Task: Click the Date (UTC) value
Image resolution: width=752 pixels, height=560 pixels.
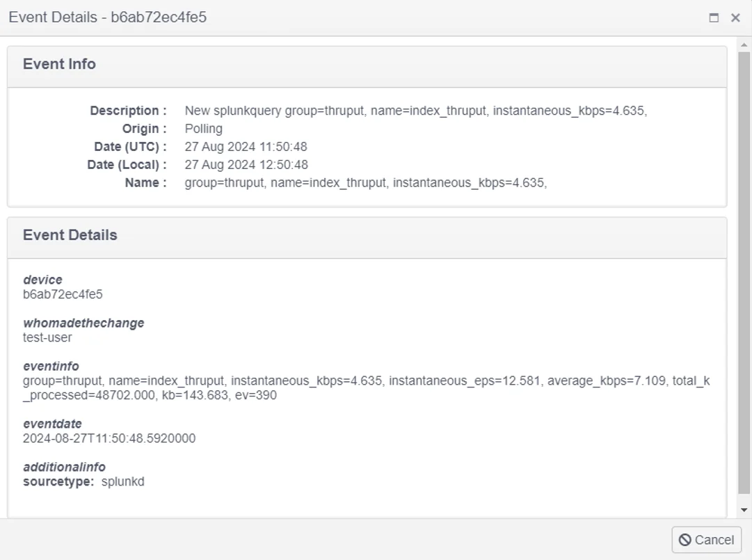Action: (246, 147)
